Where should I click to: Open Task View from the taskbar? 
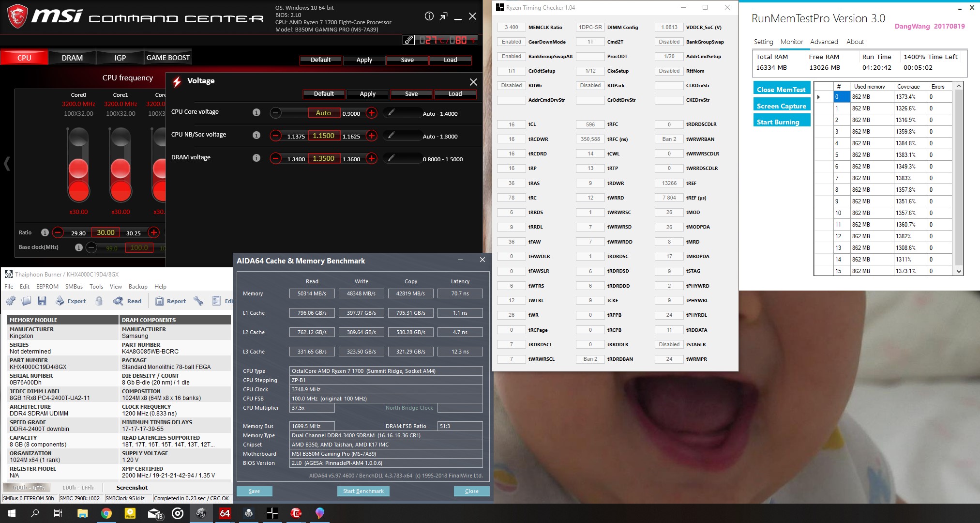point(58,513)
